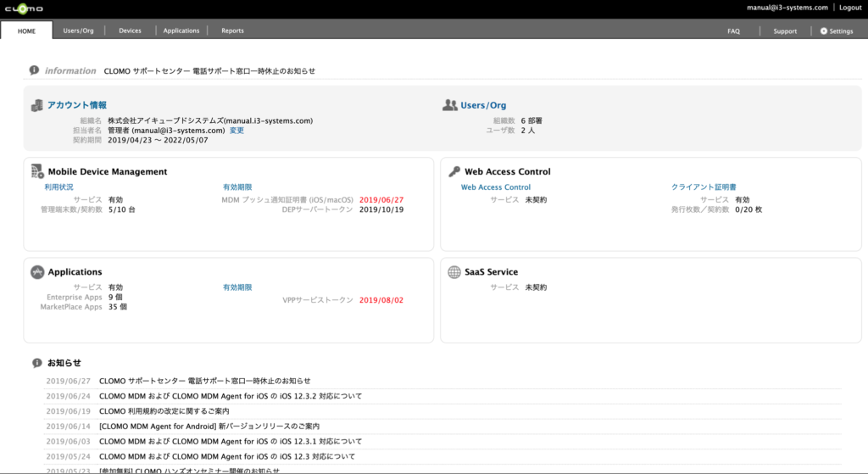This screenshot has width=868, height=474.
Task: Click manual@i3-systems.com in the header
Action: [x=787, y=7]
